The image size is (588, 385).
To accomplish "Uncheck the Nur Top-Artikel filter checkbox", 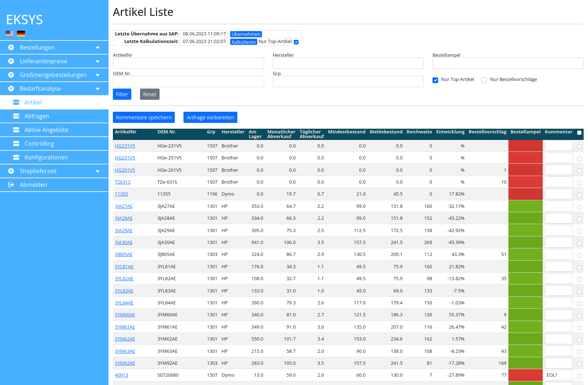I will 435,80.
